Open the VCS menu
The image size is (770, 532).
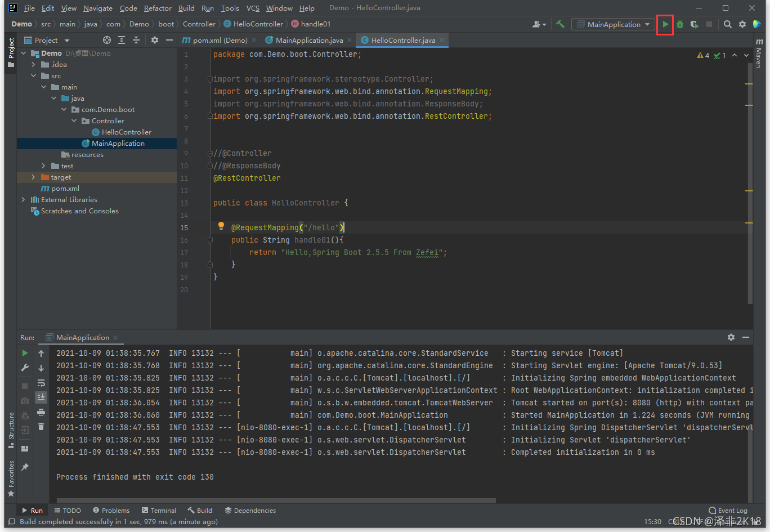pos(253,8)
